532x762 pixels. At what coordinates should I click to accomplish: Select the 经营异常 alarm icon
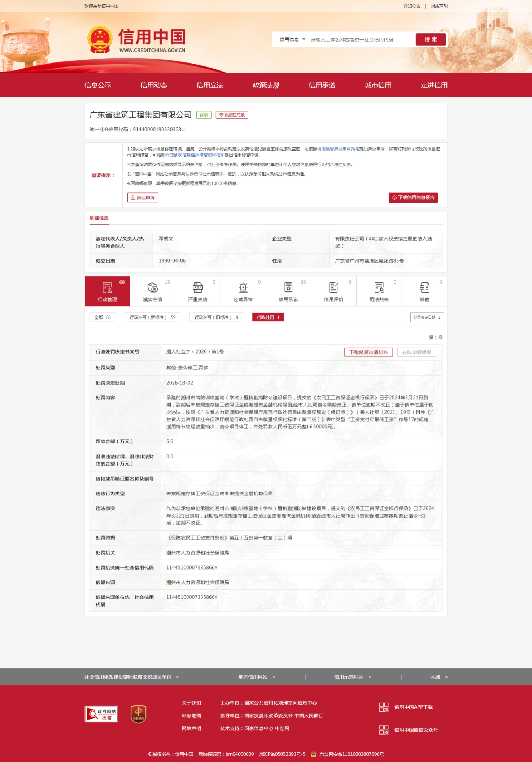pyautogui.click(x=243, y=287)
